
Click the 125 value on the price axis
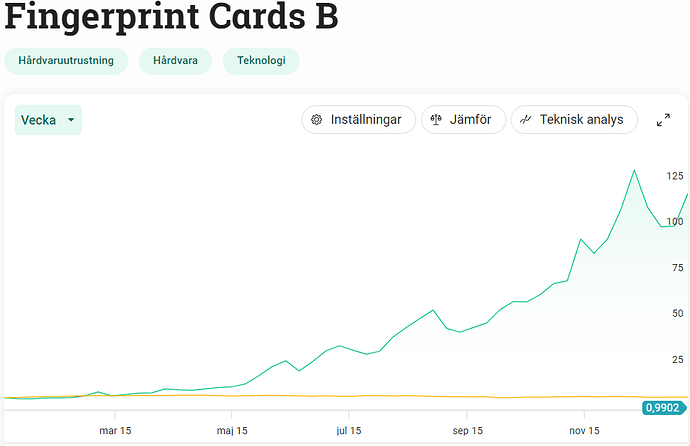pos(675,176)
